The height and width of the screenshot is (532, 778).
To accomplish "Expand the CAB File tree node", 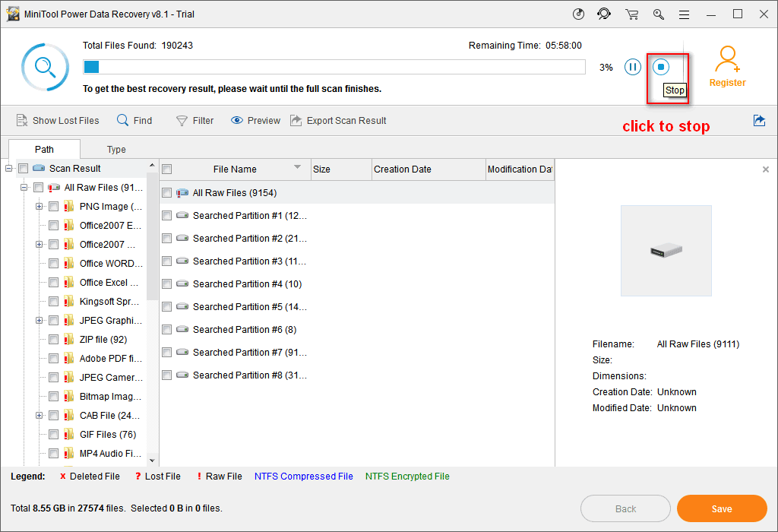I will pos(39,416).
